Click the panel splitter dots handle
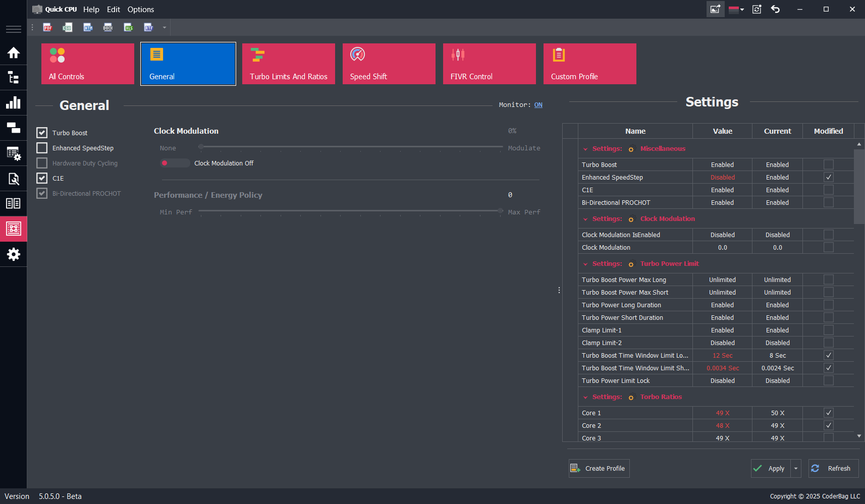This screenshot has height=504, width=865. 559,290
